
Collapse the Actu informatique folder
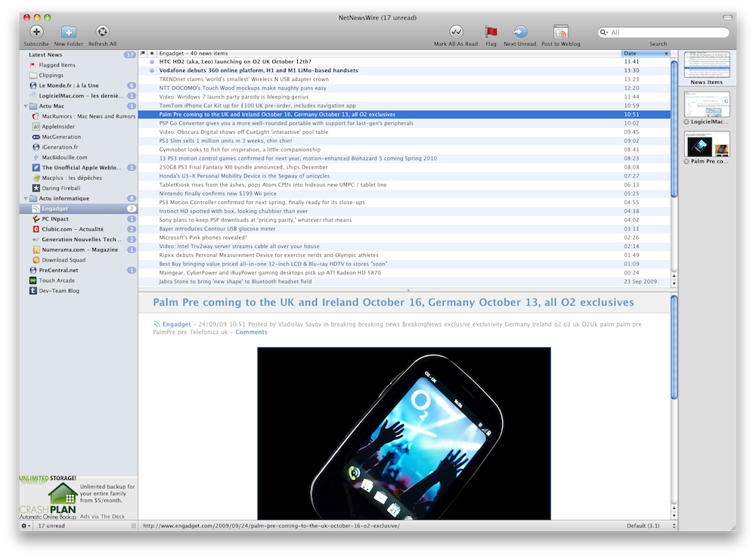[x=26, y=198]
